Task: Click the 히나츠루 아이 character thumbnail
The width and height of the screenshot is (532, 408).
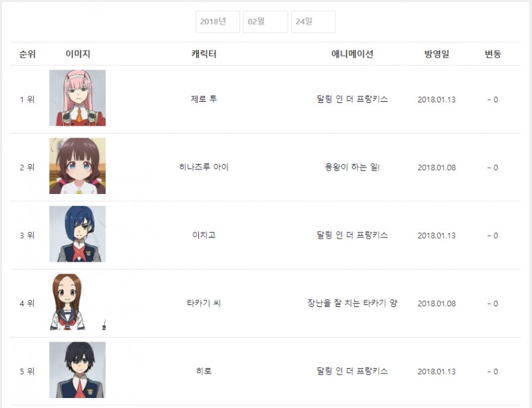Action: pyautogui.click(x=77, y=166)
